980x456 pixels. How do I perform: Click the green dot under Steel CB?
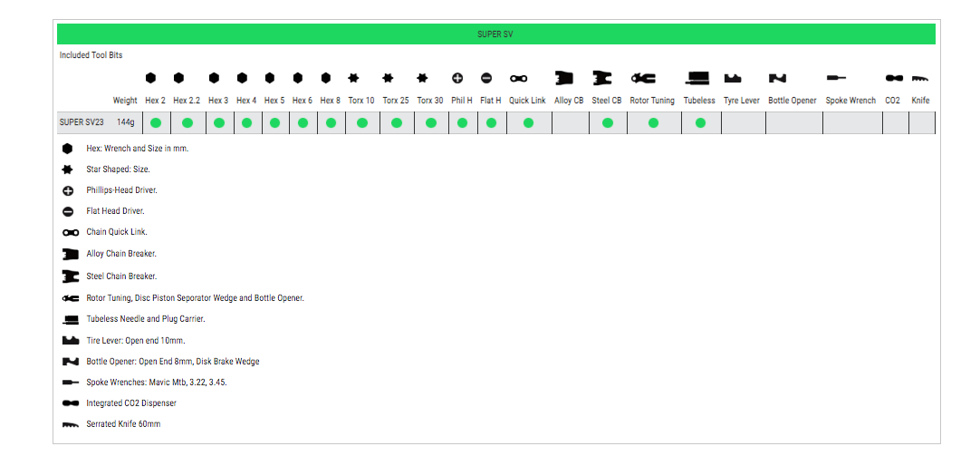click(607, 122)
